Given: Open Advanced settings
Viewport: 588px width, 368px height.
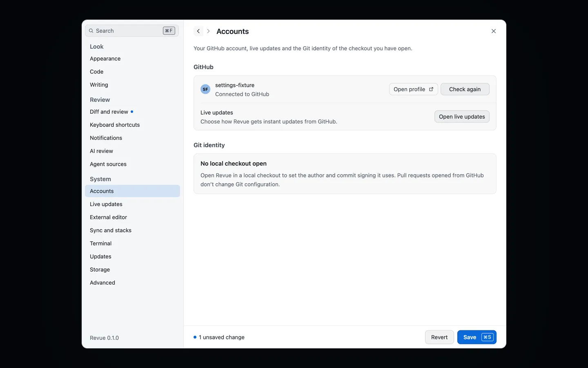Looking at the screenshot, I should [132, 283].
